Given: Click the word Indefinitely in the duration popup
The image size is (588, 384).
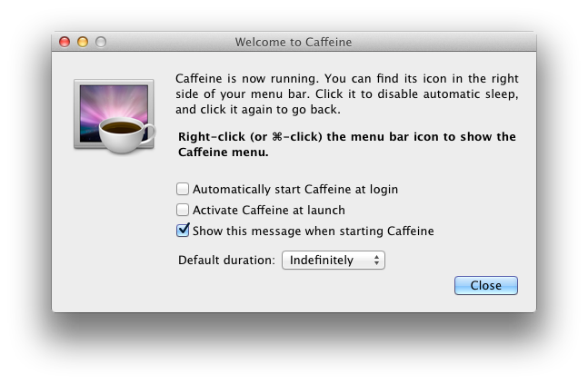Looking at the screenshot, I should tap(322, 260).
